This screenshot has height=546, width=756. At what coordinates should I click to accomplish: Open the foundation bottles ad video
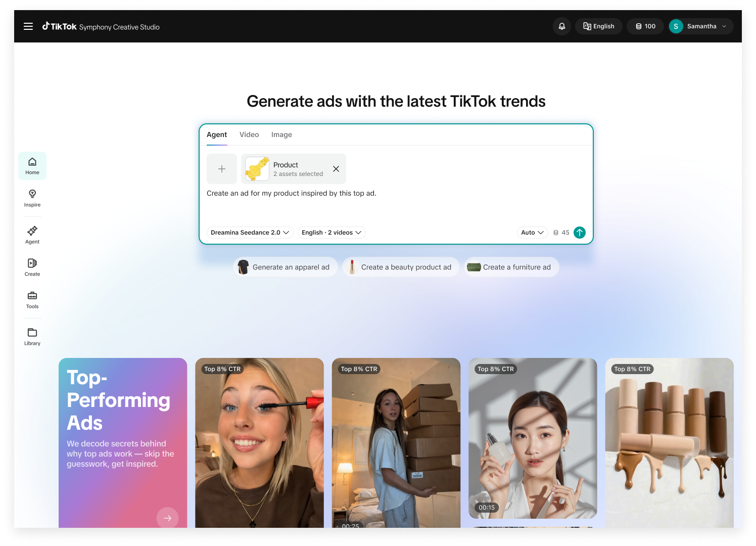click(x=670, y=443)
